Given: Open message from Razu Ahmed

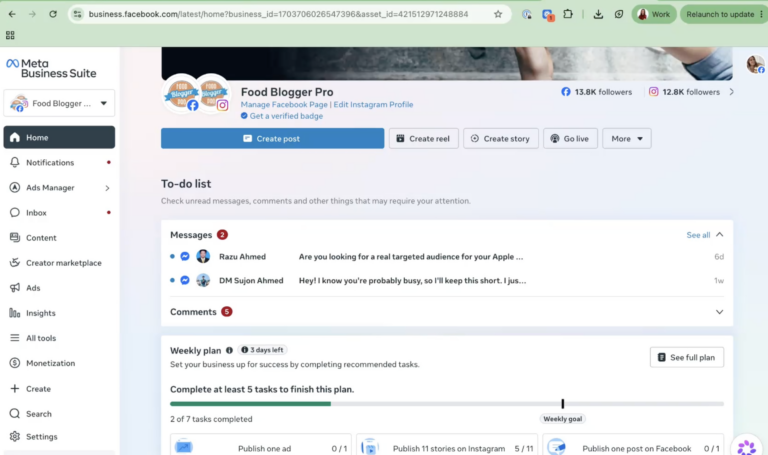Looking at the screenshot, I should tap(447, 257).
